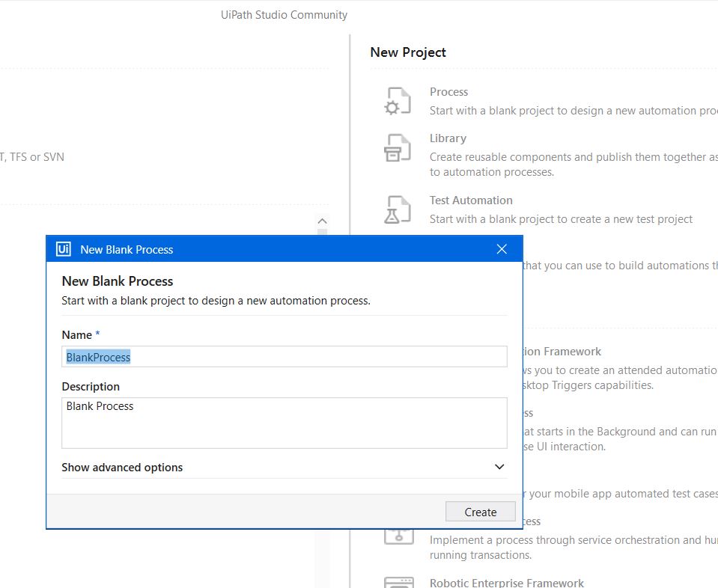Click the Test Automation flask icon
The height and width of the screenshot is (588, 718).
(x=397, y=210)
